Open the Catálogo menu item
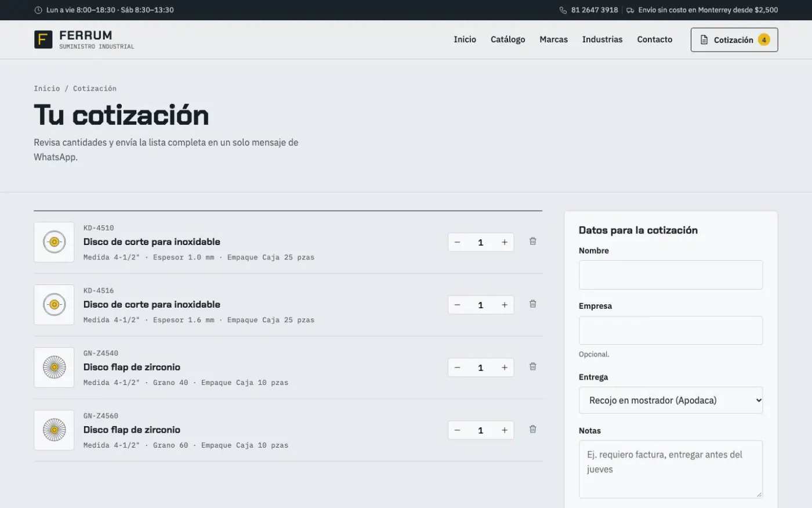812x508 pixels. (507, 39)
